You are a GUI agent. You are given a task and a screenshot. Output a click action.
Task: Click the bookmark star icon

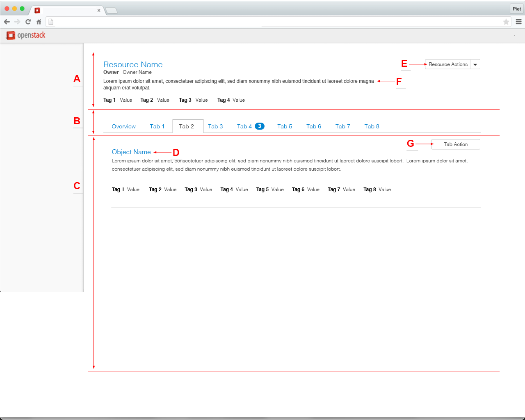[x=506, y=21]
